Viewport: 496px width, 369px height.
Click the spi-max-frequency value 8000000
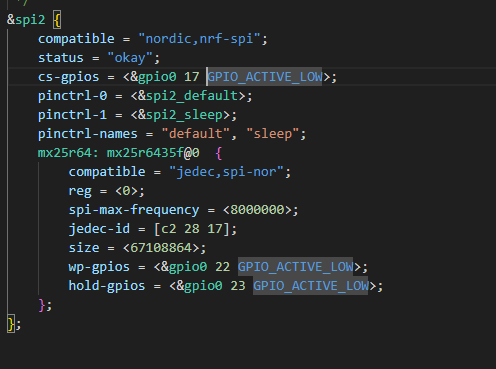click(257, 210)
